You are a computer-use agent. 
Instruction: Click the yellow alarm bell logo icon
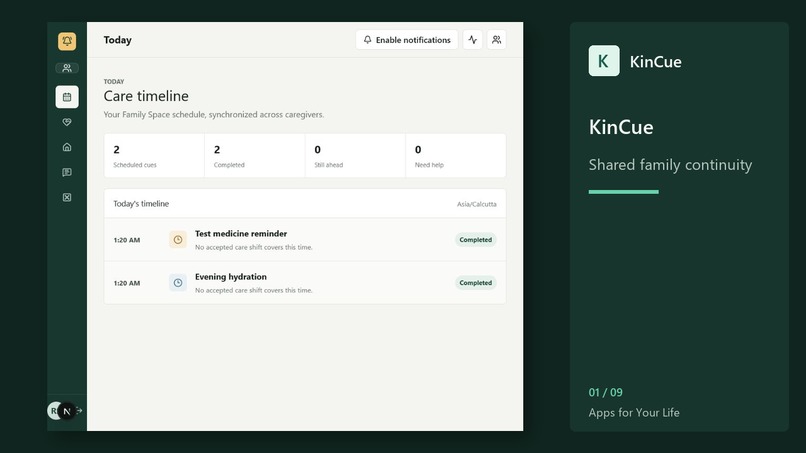[67, 41]
